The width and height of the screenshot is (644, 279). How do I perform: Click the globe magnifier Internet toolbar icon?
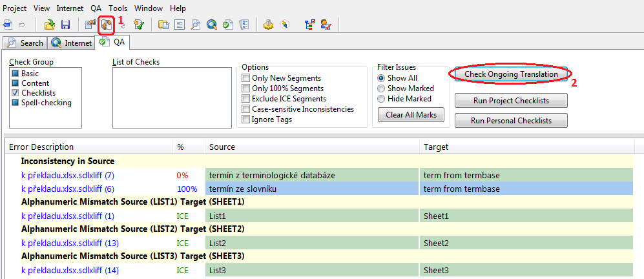tap(211, 25)
